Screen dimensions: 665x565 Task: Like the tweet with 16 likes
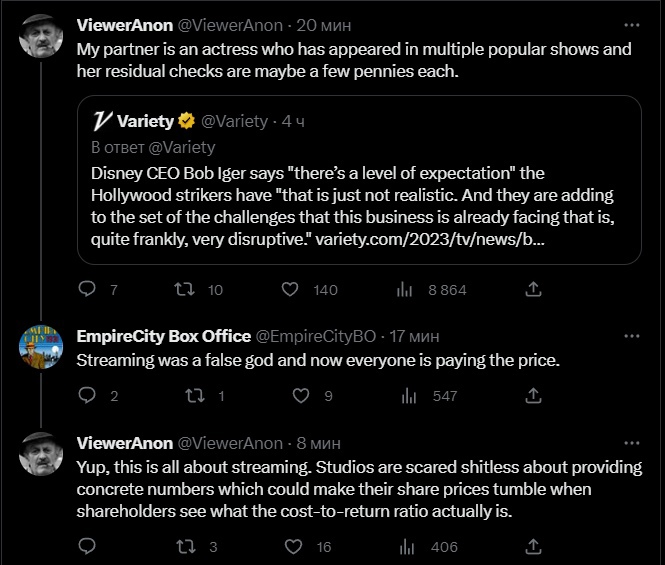point(293,546)
